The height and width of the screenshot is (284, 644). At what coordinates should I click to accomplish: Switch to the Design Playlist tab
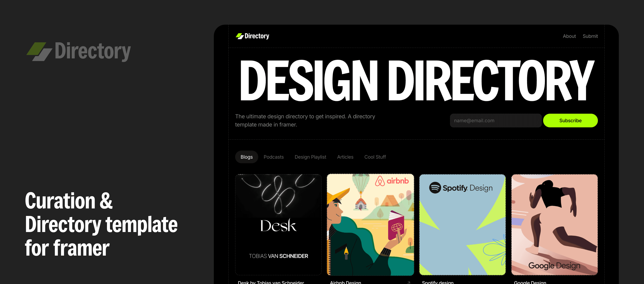310,157
